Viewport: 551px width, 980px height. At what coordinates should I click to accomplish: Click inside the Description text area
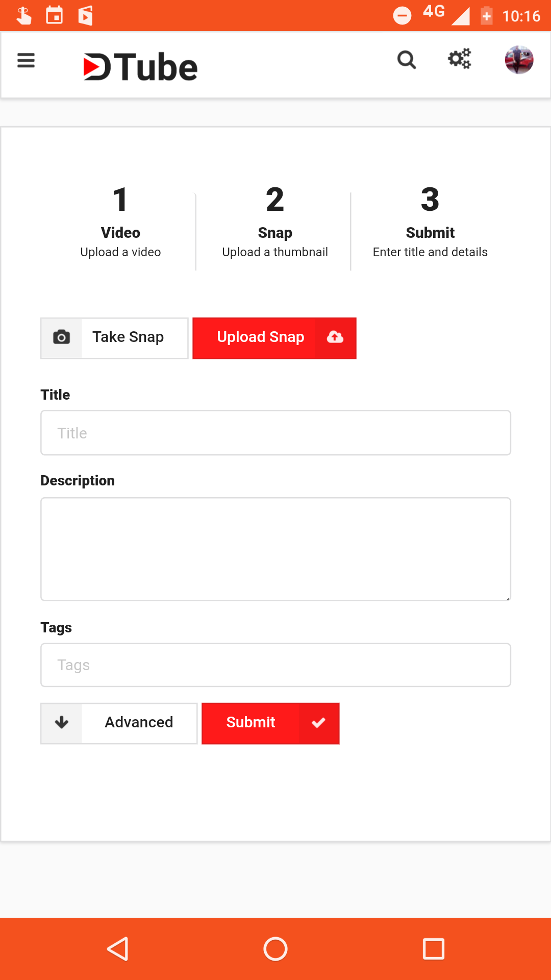pos(275,549)
